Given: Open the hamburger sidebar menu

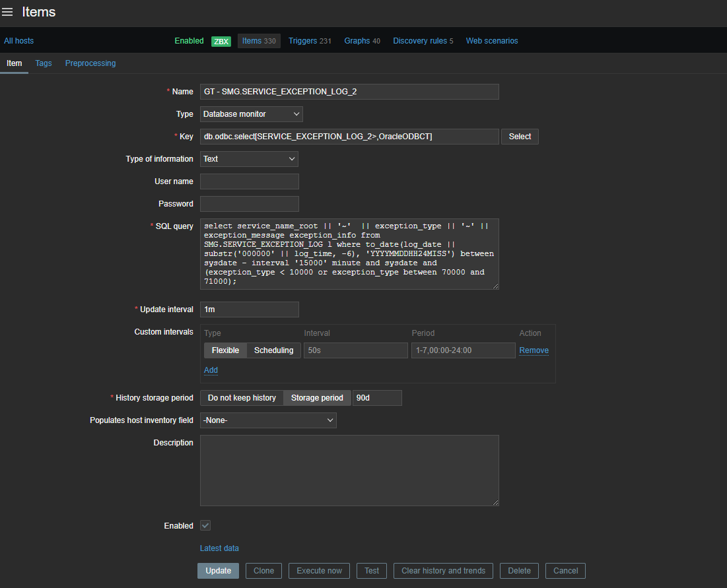Looking at the screenshot, I should click(8, 12).
